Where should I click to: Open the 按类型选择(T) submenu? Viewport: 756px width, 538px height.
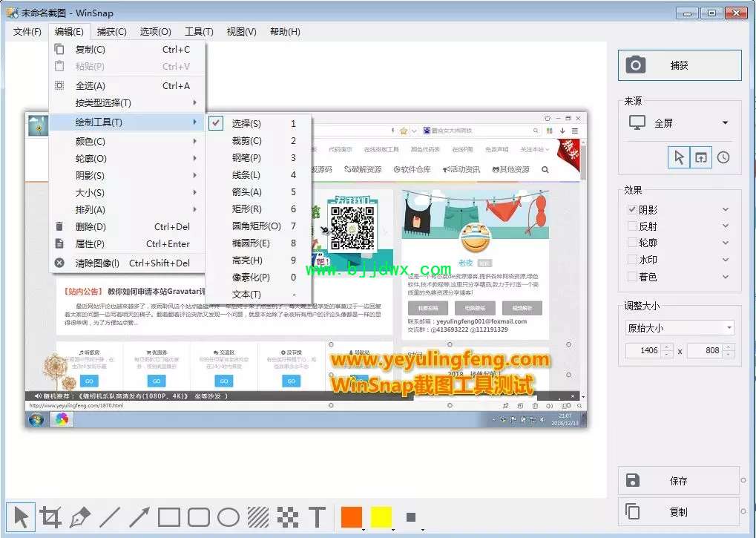pos(128,102)
